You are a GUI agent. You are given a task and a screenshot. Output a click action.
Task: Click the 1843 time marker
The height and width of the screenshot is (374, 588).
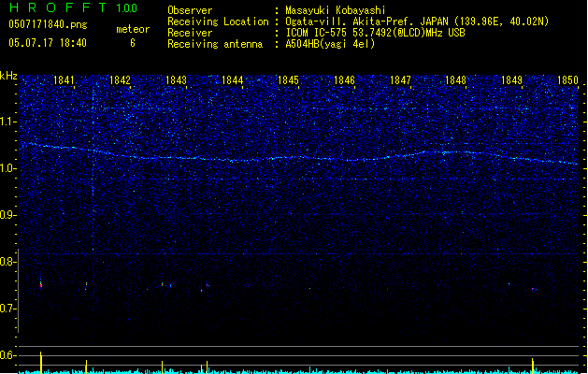176,80
